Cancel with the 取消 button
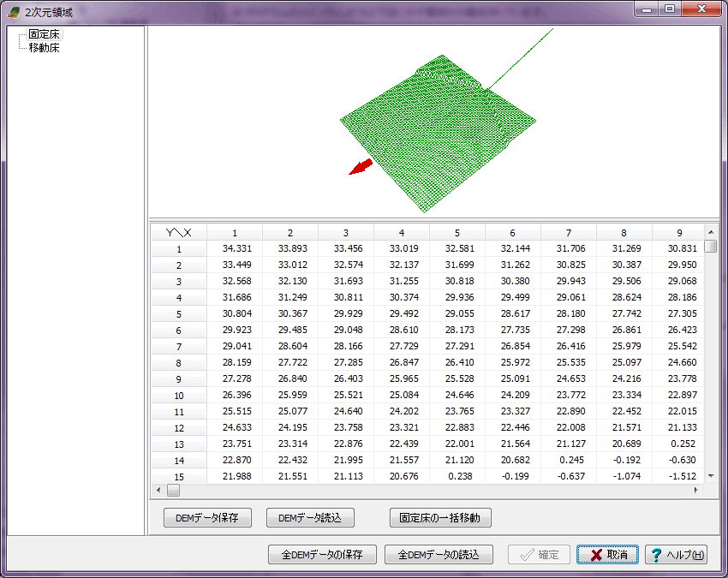The image size is (728, 578). tap(608, 554)
